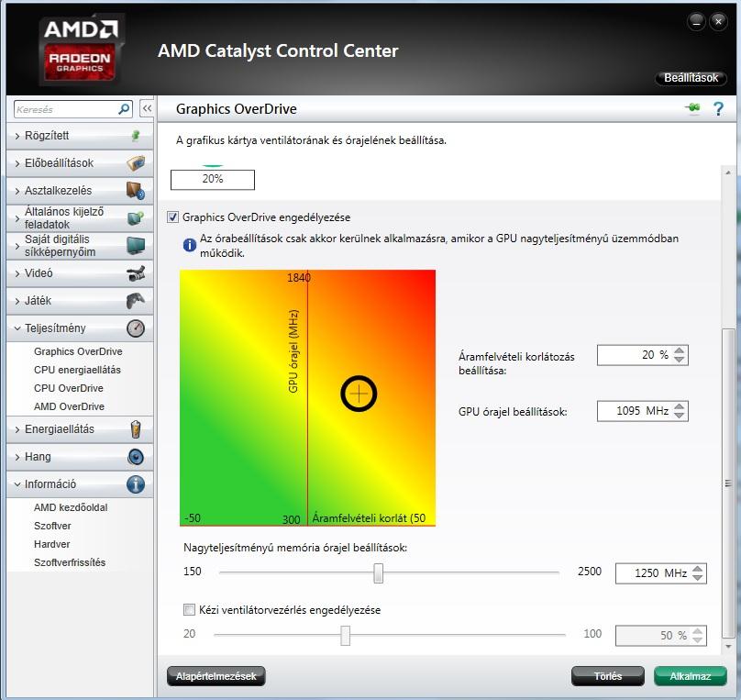Click the Energiaellátás battery icon

coord(136,429)
